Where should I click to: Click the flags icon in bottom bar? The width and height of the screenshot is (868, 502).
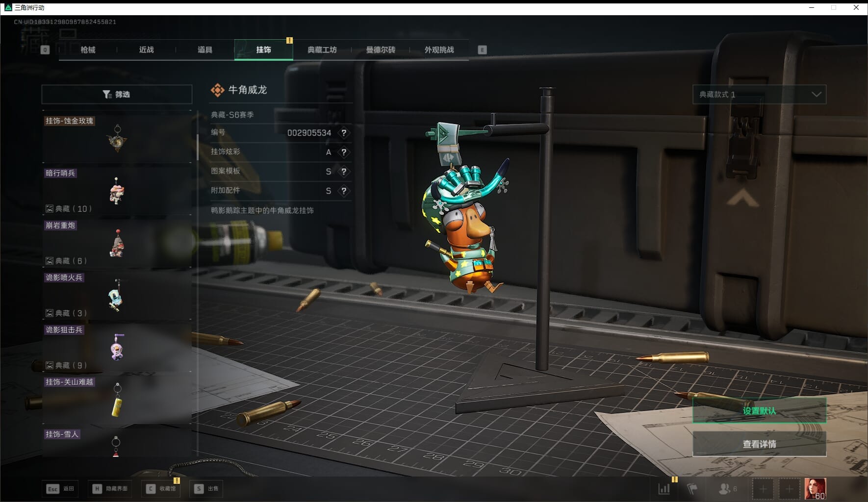click(x=692, y=489)
